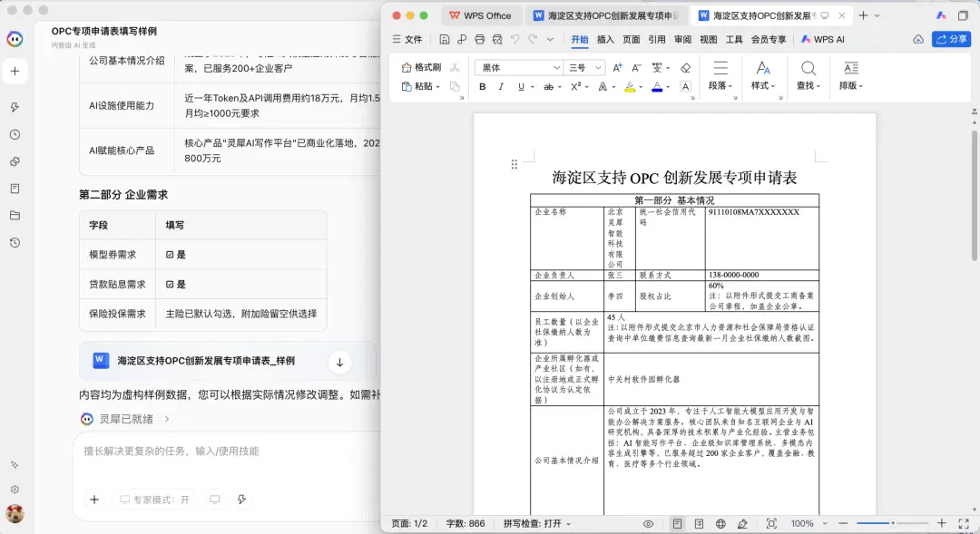Click the folder icon in left sidebar
980x534 pixels.
coord(15,216)
